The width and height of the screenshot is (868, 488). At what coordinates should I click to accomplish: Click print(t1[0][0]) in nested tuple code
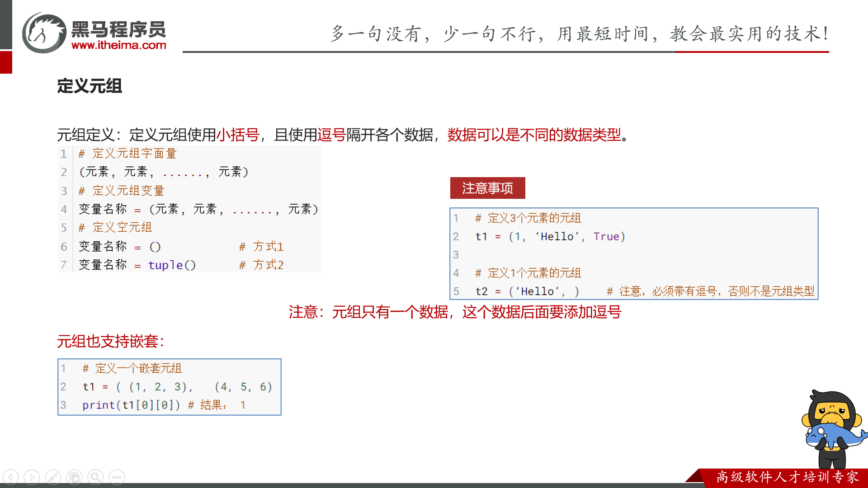(131, 405)
